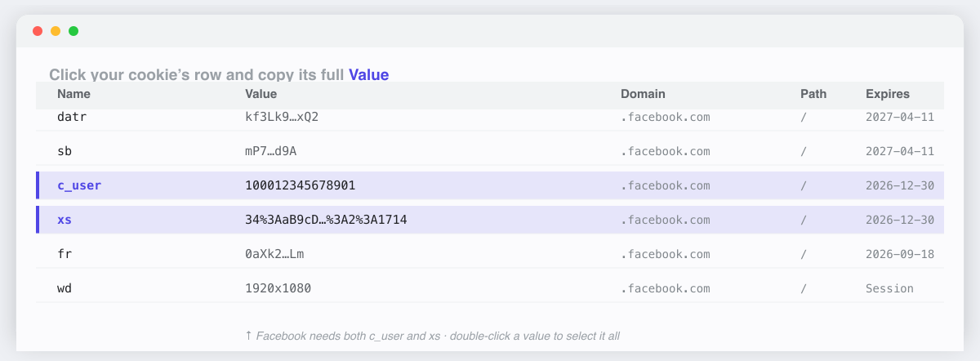This screenshot has height=361, width=980.
Task: Click the xs expiry 2026-12-30
Action: coord(900,220)
